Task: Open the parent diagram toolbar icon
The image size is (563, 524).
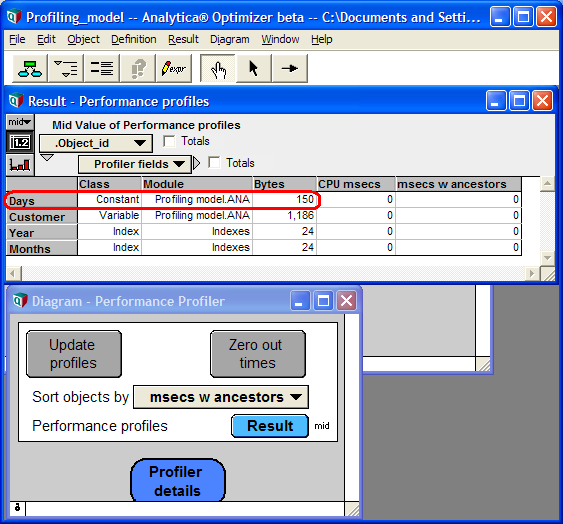Action: coord(30,68)
